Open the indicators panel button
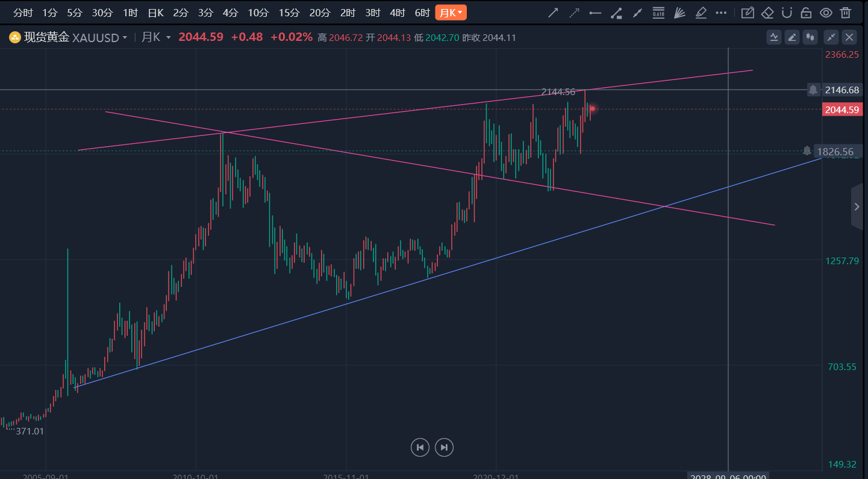The height and width of the screenshot is (479, 868). click(x=774, y=37)
